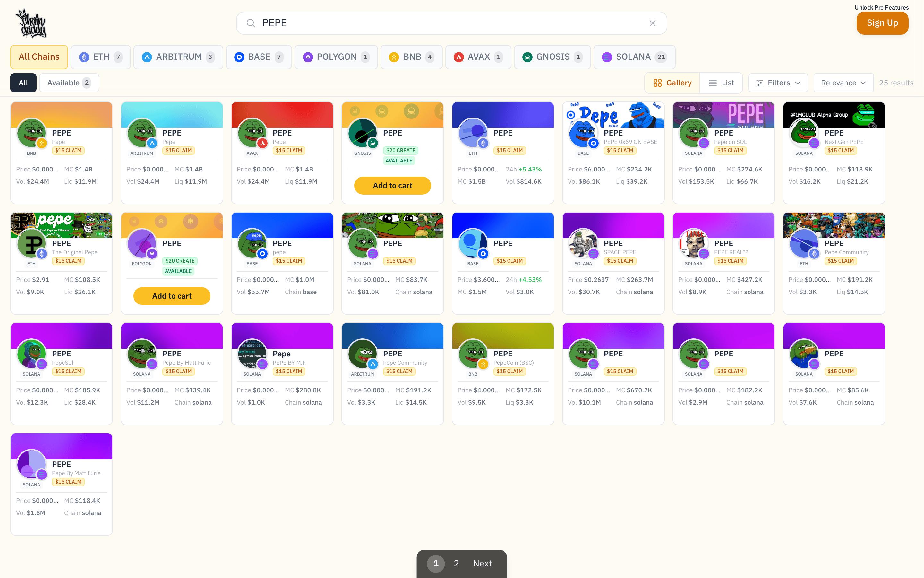Click the Price $2.91 value
This screenshot has width=924, height=578.
coord(41,280)
